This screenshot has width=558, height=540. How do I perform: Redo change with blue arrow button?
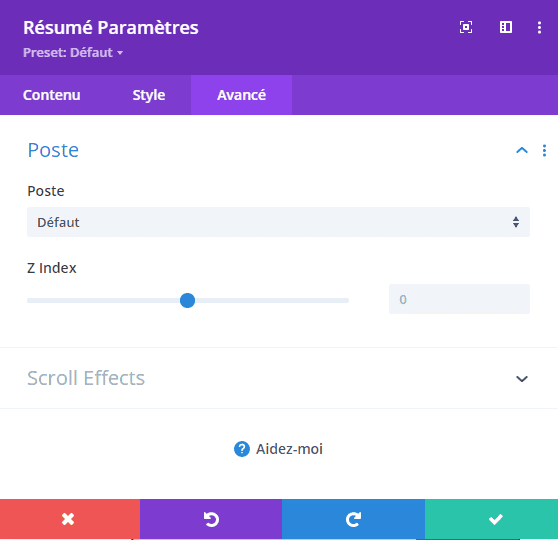pyautogui.click(x=353, y=519)
